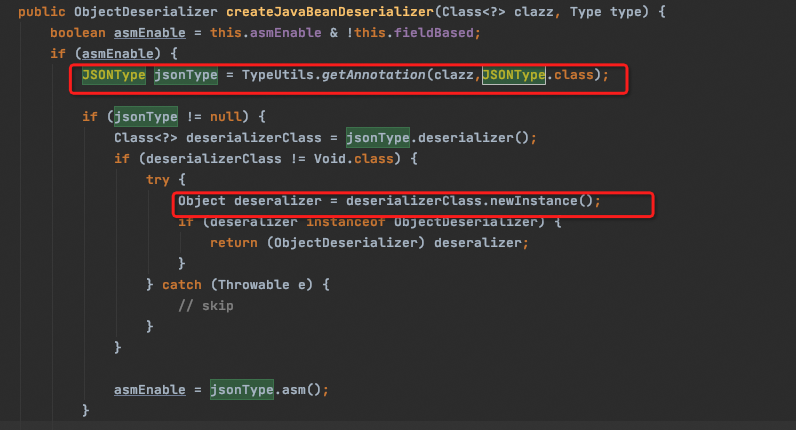Click the 'instanceof' keyword
Screen dimensions: 796x430
coord(346,222)
